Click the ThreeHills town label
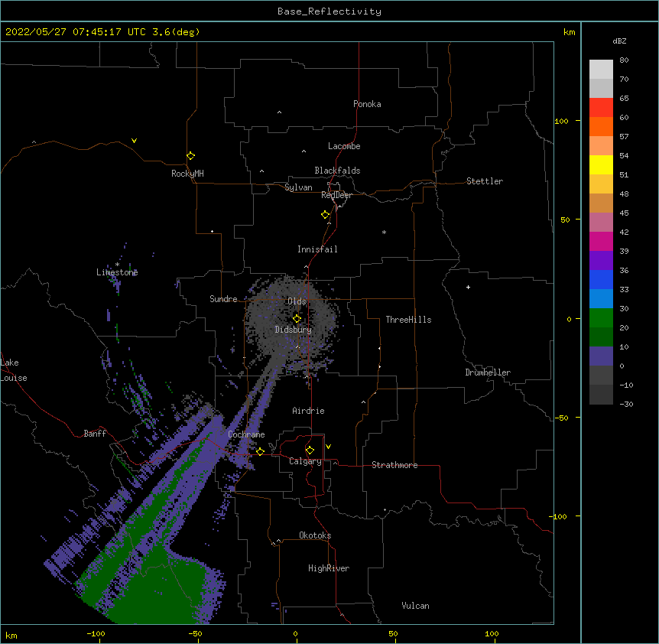 coord(408,320)
